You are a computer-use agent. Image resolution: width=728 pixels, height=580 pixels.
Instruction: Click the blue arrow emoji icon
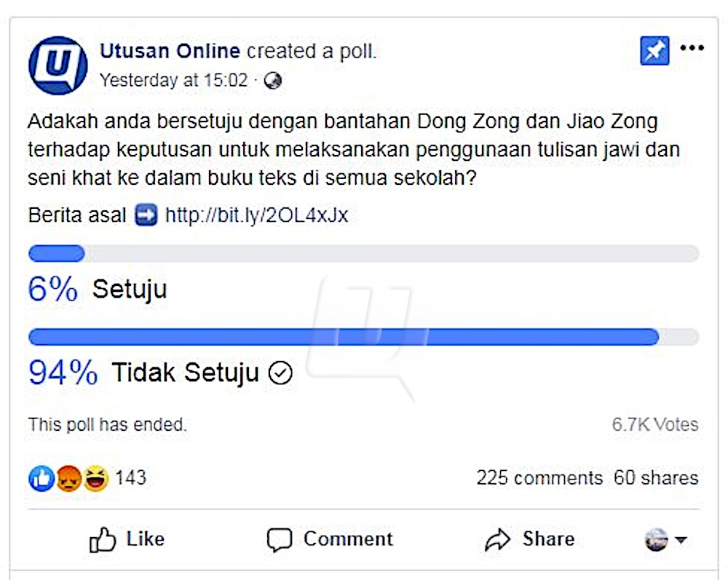(146, 216)
